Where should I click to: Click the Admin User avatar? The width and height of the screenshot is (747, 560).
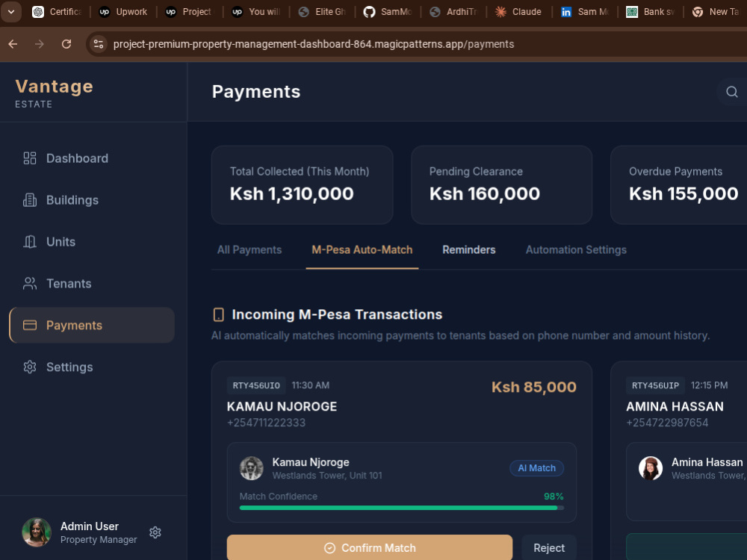click(37, 532)
